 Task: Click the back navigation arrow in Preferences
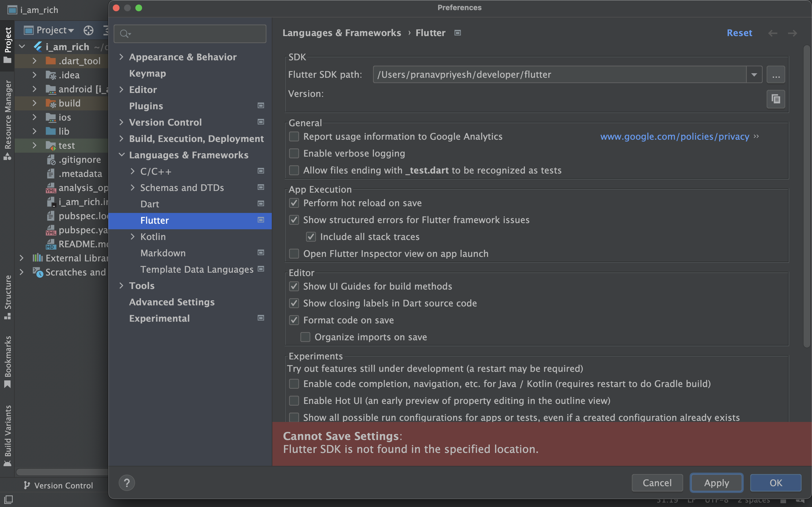coord(773,33)
